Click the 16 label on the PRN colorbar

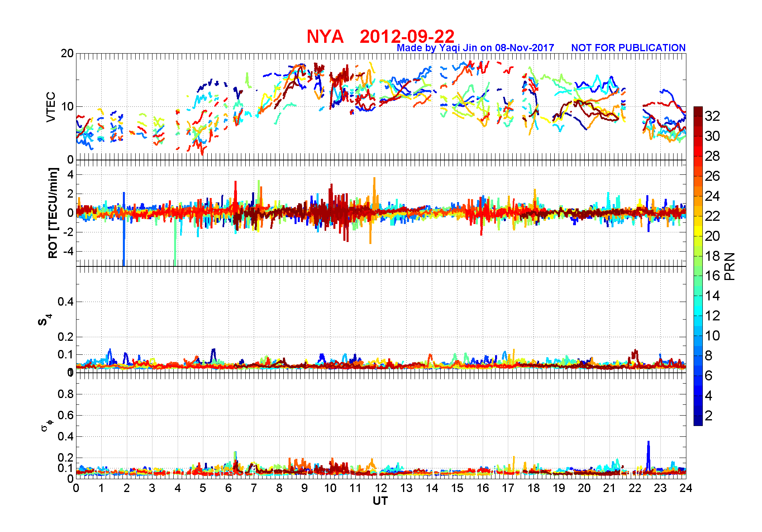tap(712, 276)
